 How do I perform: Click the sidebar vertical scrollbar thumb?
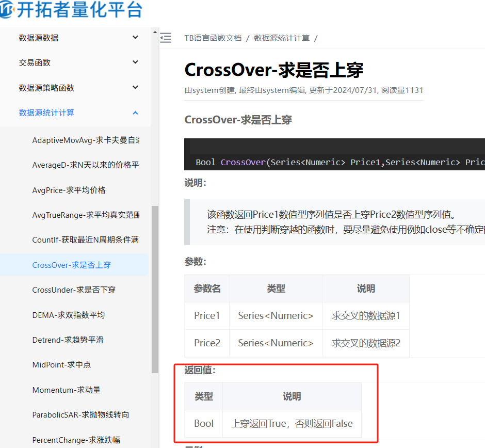[x=155, y=289]
